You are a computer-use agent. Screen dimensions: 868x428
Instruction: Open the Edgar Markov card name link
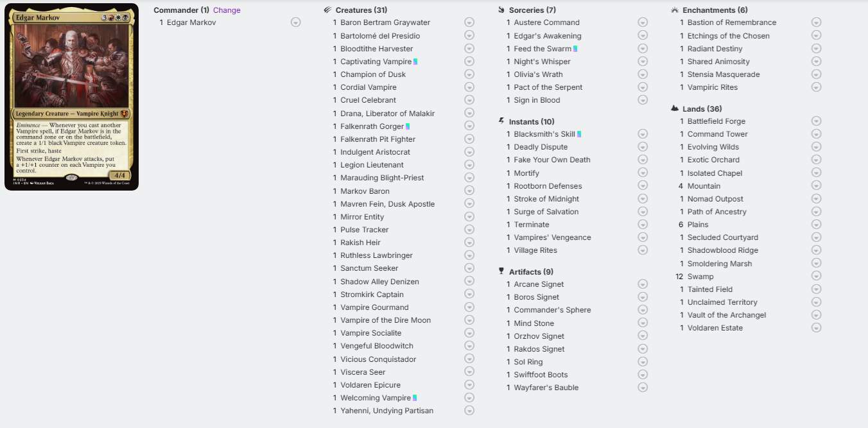191,22
